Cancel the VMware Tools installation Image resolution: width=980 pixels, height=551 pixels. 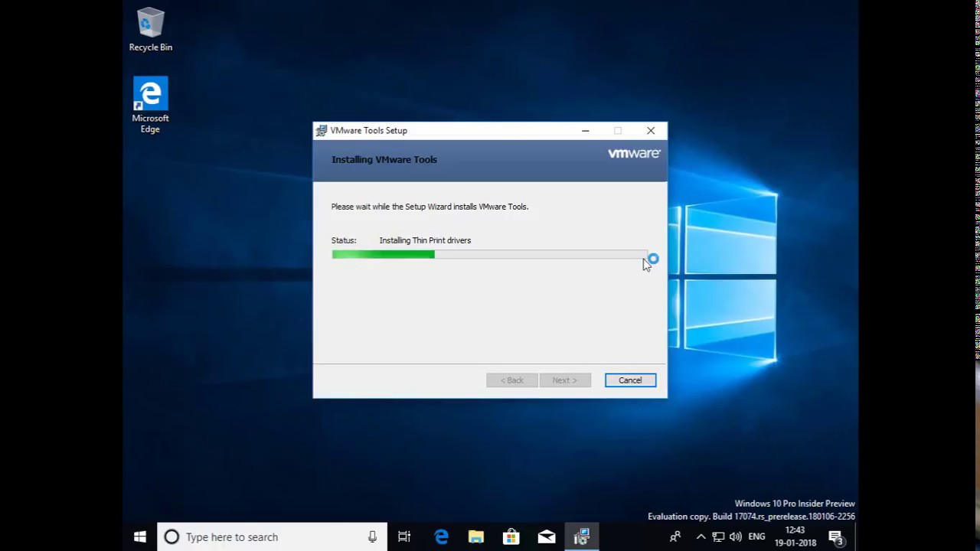630,380
